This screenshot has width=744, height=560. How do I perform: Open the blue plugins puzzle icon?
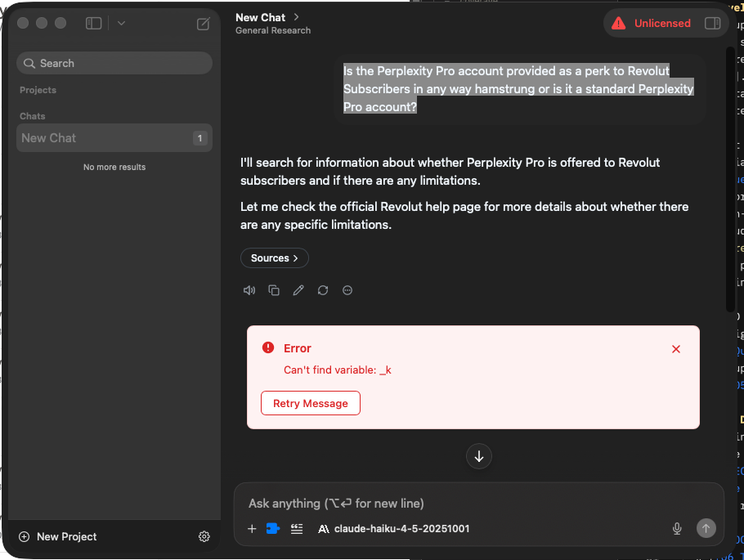(x=273, y=528)
